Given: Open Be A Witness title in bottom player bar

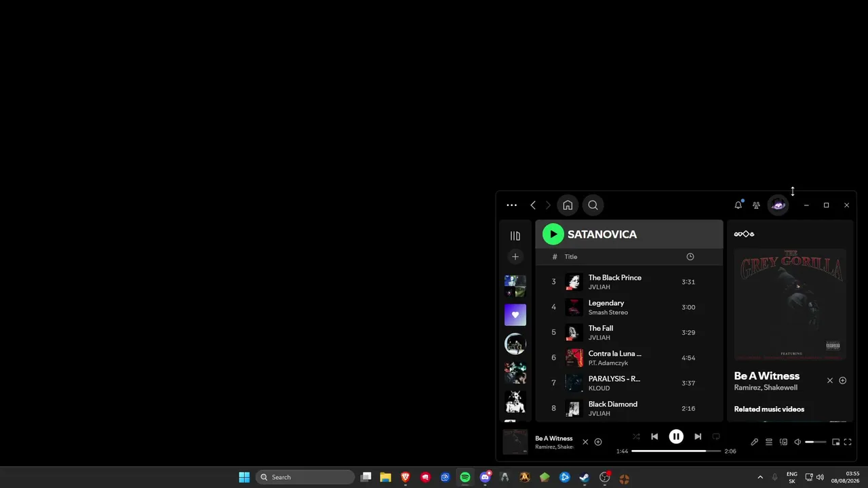Looking at the screenshot, I should pos(554,439).
